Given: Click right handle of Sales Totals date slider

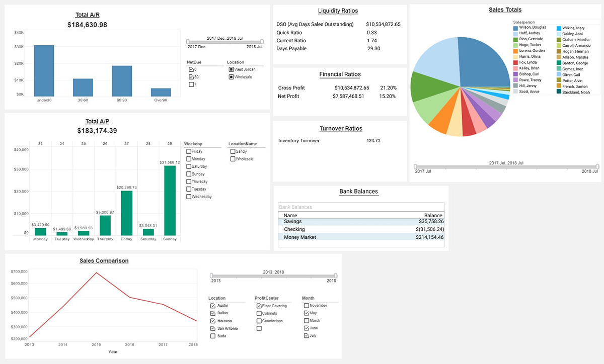Looking at the screenshot, I should pyautogui.click(x=597, y=166).
